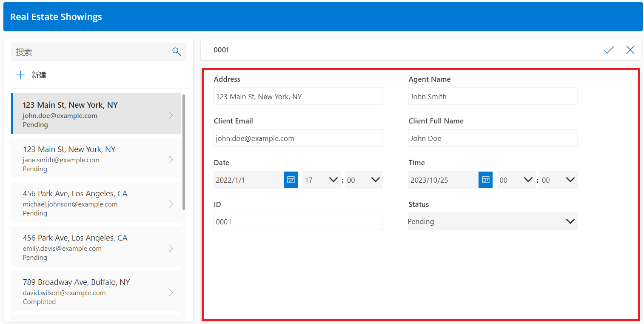Click into the Client Email input field
This screenshot has height=324, width=644.
pyautogui.click(x=298, y=138)
